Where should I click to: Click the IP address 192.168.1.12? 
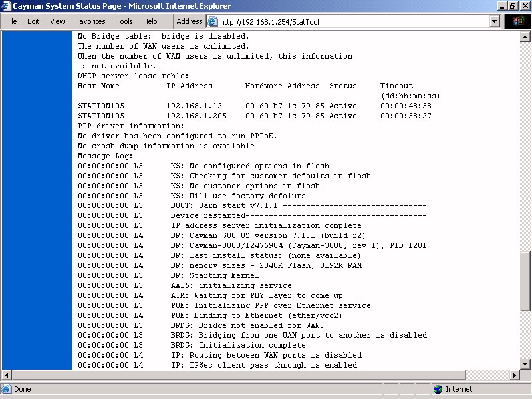[194, 106]
